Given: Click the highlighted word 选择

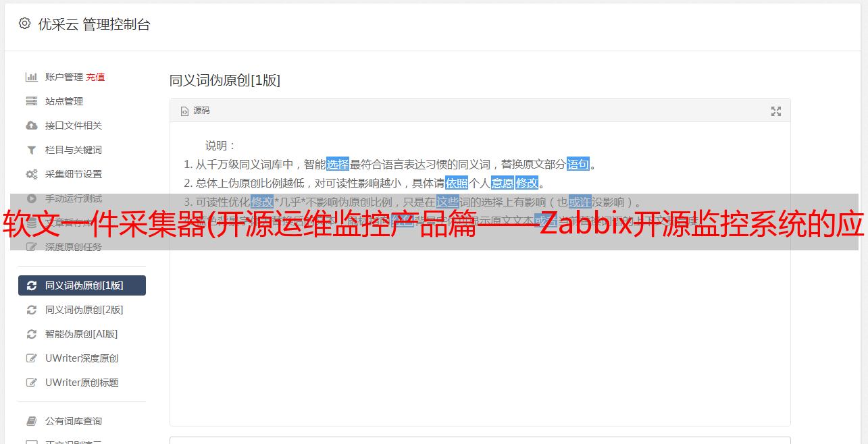Looking at the screenshot, I should pos(338,164).
